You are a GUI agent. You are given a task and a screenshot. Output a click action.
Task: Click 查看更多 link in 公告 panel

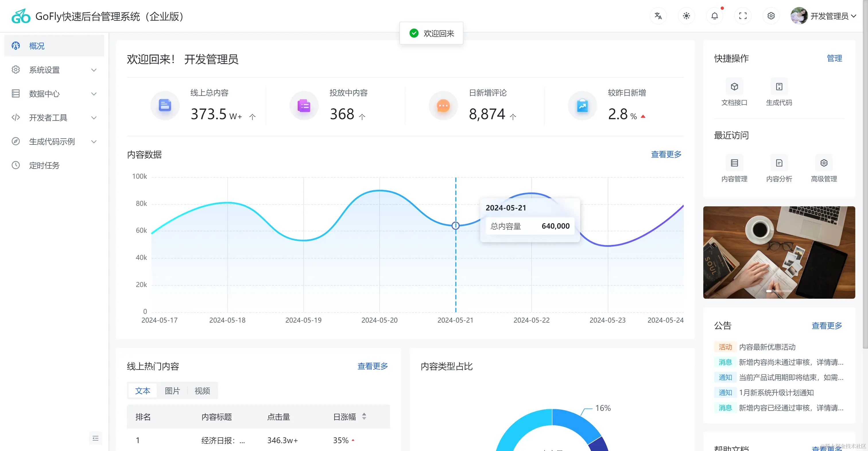point(827,325)
